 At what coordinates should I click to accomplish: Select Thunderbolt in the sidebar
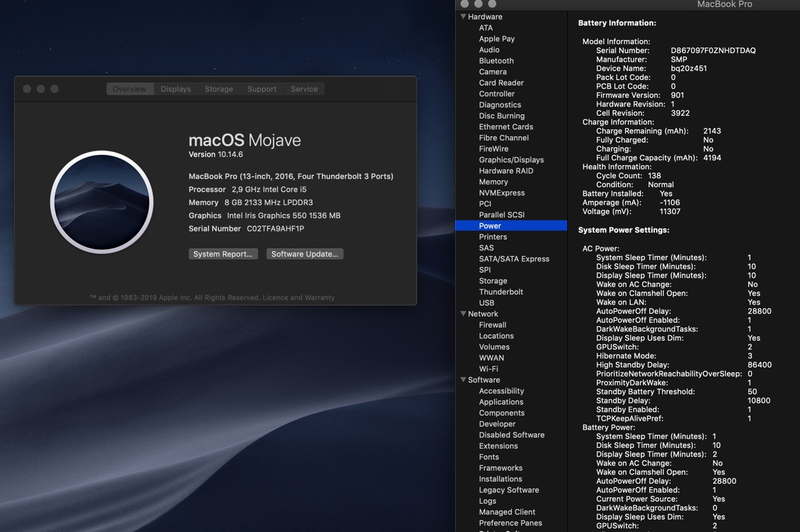(x=501, y=292)
